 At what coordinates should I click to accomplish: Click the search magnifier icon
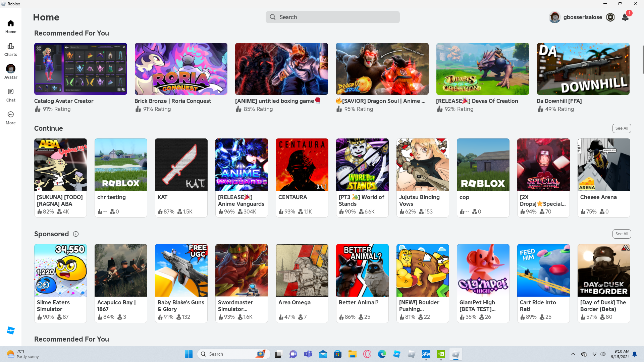tap(273, 17)
